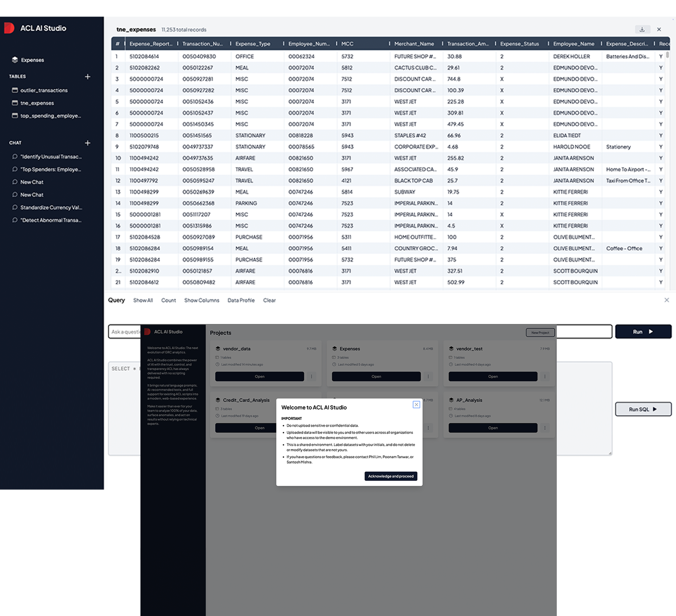Open the Expenses project in the sidebar
The height and width of the screenshot is (616, 676).
(32, 60)
